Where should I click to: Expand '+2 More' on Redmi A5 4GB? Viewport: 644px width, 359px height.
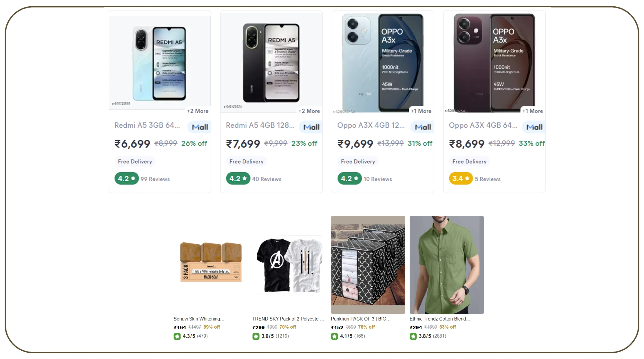[x=309, y=111]
